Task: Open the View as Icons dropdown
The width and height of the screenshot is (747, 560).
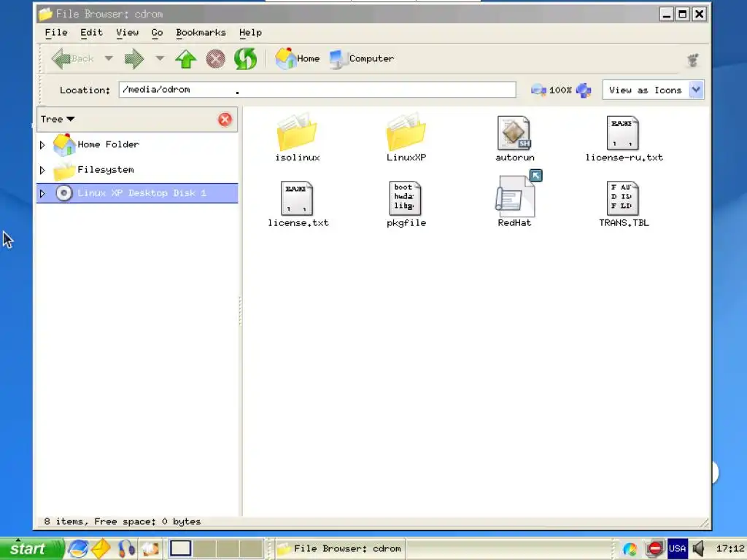Action: click(653, 90)
